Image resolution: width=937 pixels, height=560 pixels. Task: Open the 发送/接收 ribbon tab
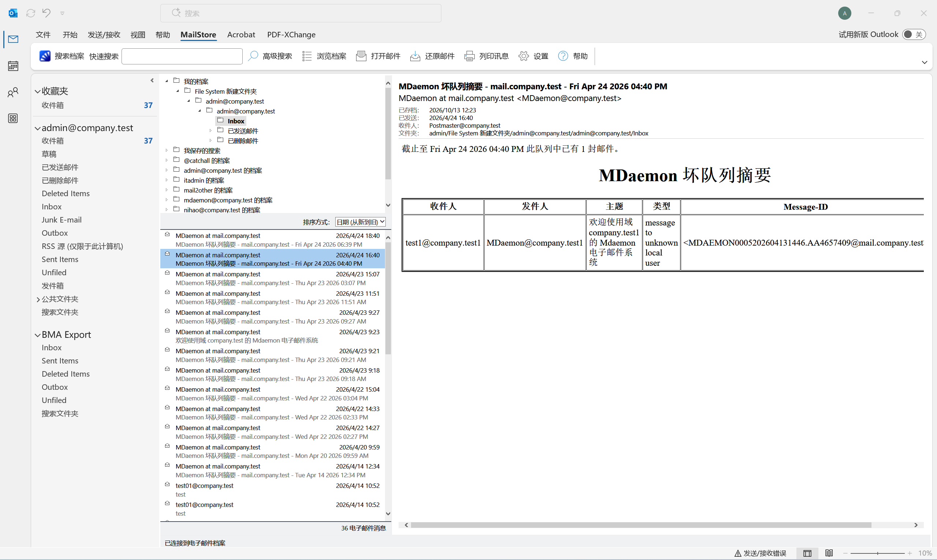coord(104,35)
